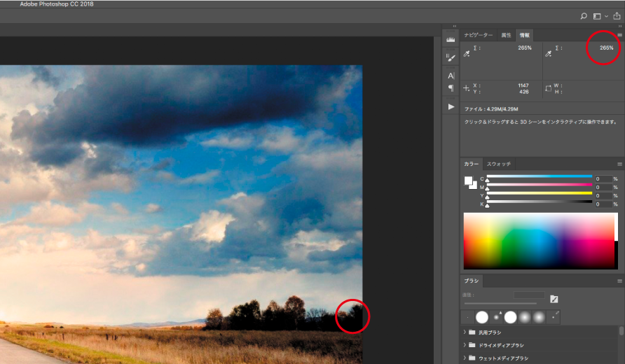
Task: Switch to the 属性 tab
Action: (506, 35)
